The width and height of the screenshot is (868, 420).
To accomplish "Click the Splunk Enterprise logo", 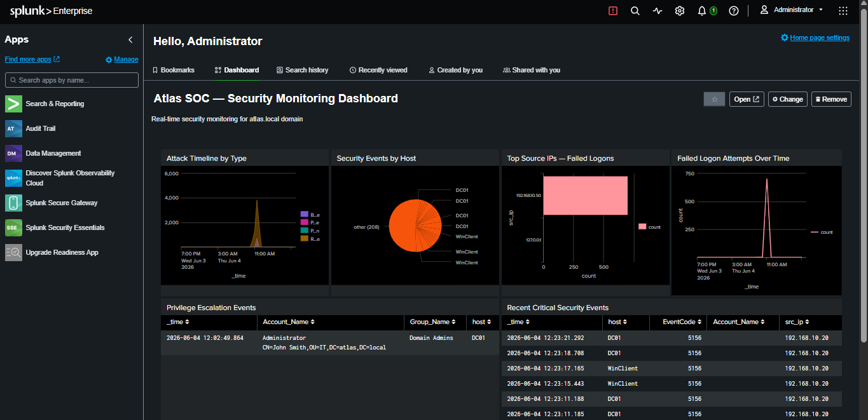I will (51, 11).
